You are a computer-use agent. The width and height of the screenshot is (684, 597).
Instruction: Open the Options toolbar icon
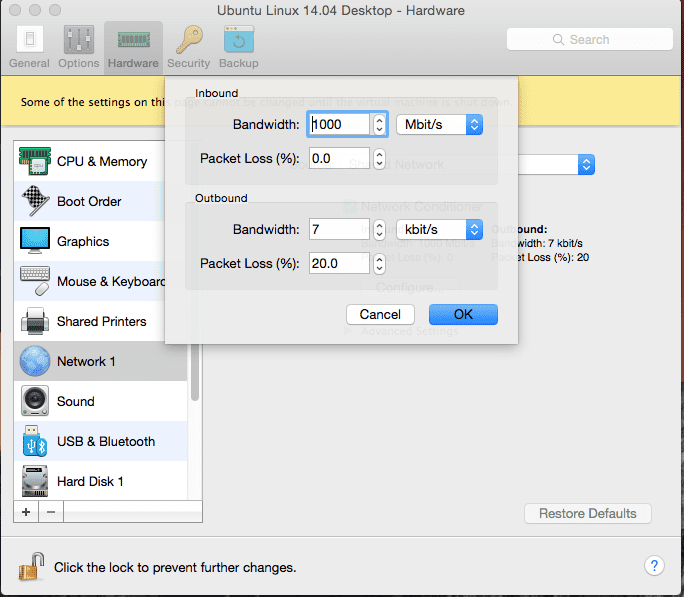(x=79, y=39)
